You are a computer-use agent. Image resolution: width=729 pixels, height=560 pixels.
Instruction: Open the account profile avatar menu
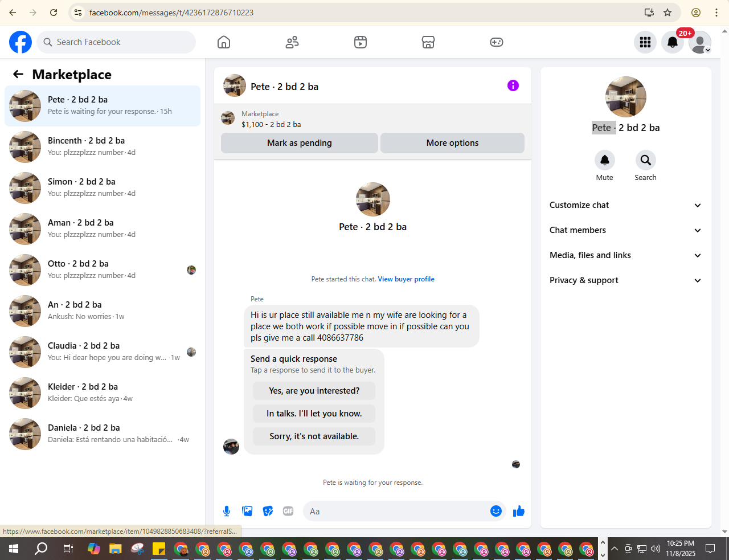pyautogui.click(x=700, y=42)
